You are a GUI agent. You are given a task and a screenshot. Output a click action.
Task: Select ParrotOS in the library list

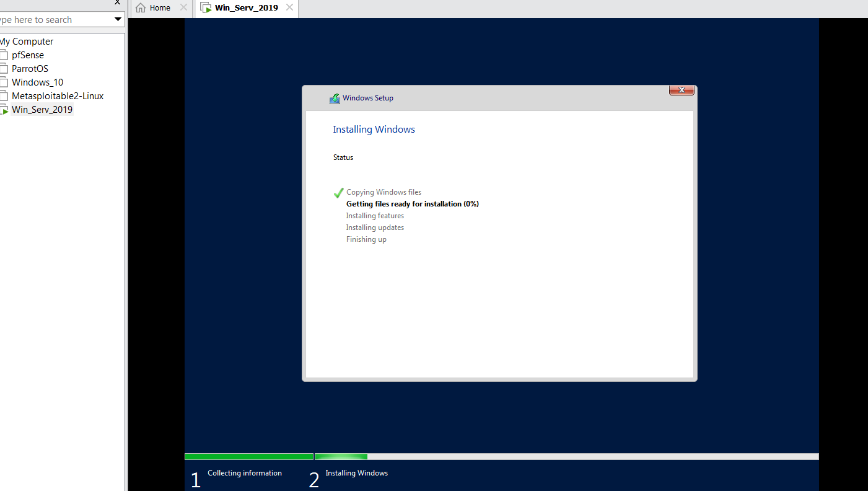click(x=30, y=69)
